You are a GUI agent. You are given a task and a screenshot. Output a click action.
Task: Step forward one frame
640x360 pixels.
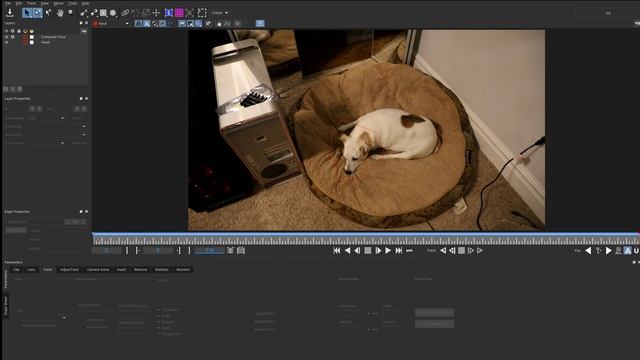click(378, 251)
